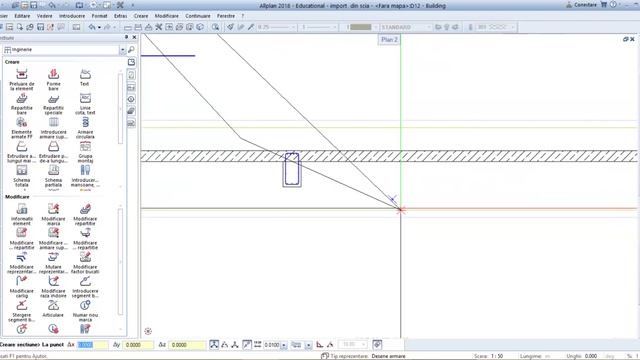Collapse the Creare section header
Viewport: 640px width, 360px height.
pos(12,62)
